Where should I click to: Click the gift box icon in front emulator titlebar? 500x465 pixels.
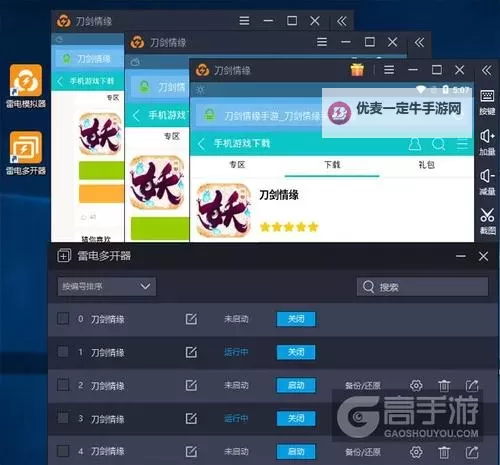pos(357,70)
